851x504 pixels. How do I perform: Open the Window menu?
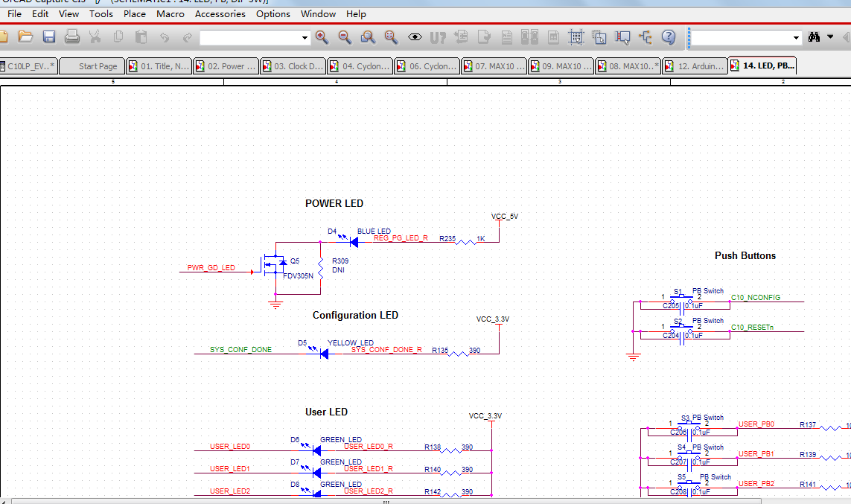click(x=318, y=14)
